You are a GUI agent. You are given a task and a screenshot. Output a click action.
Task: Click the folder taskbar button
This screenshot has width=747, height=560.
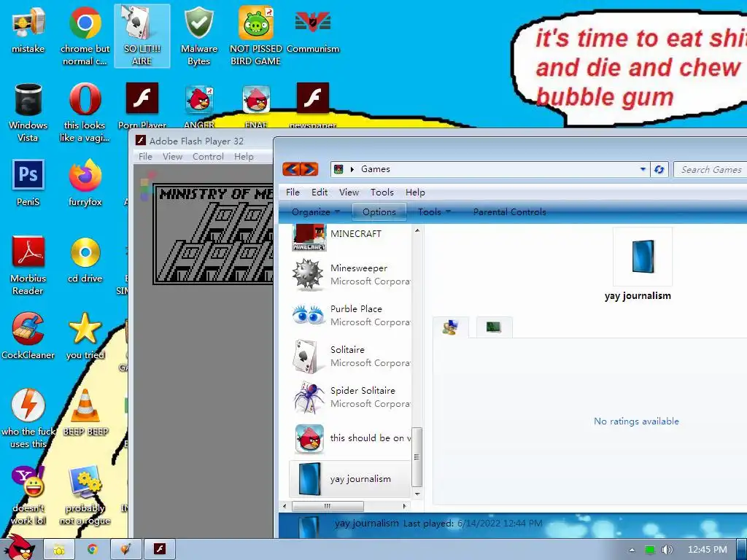59,549
